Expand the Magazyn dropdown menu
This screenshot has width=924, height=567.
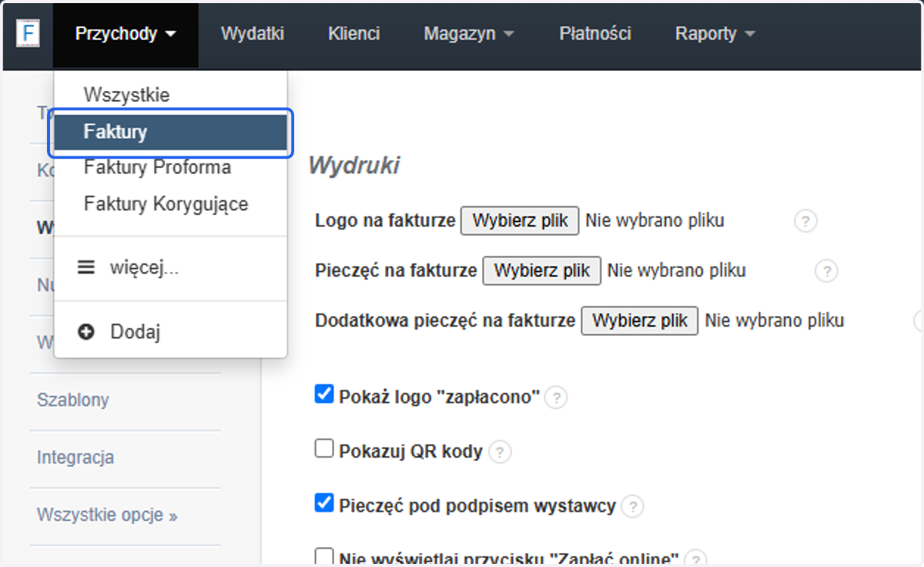(x=469, y=34)
